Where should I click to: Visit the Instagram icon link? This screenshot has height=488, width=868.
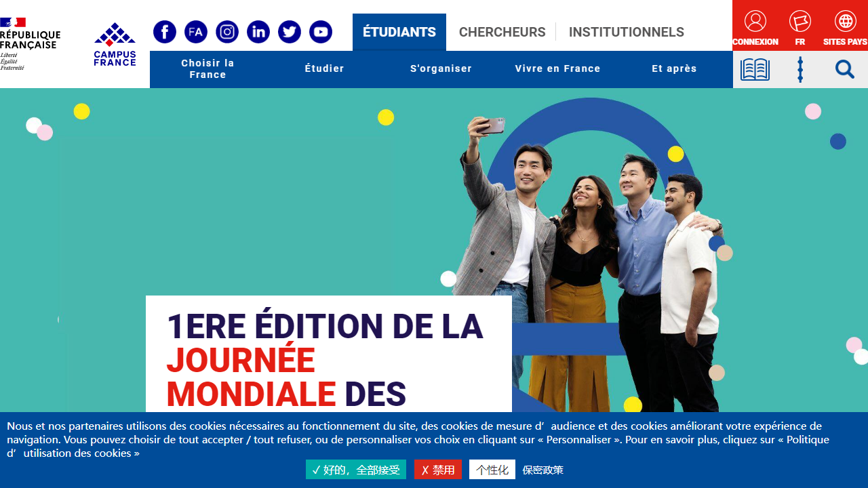pyautogui.click(x=227, y=32)
